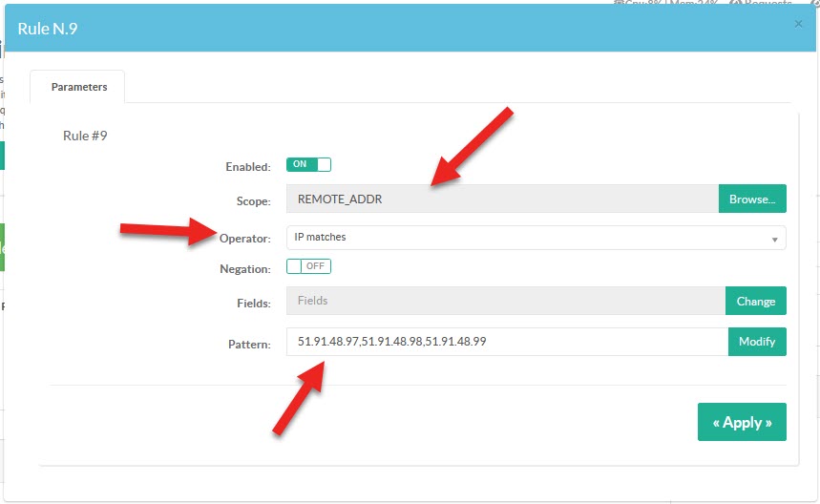
Task: Click the Rule #9 heading text
Action: [x=85, y=136]
